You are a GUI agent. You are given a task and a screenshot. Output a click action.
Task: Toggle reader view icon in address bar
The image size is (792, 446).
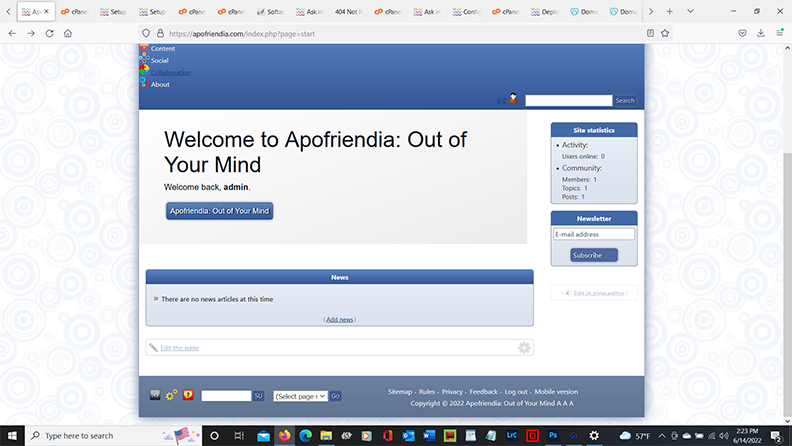click(x=651, y=33)
